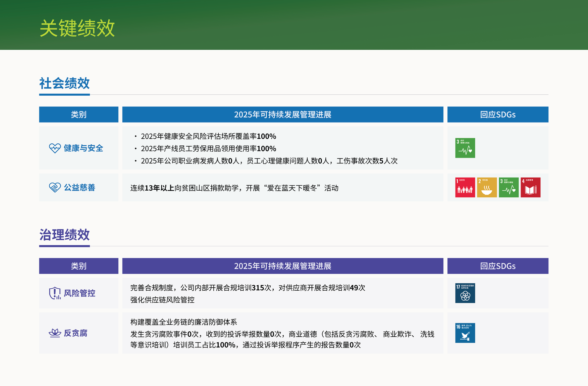588x386 pixels.
Task: Click the text about 爱在蓝天下暖冬 activity
Action: tap(234, 188)
